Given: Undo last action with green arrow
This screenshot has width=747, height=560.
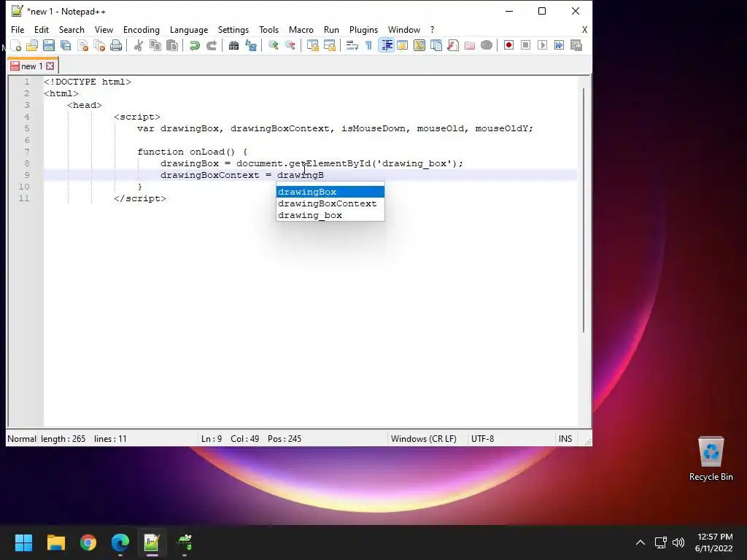Looking at the screenshot, I should tap(194, 45).
